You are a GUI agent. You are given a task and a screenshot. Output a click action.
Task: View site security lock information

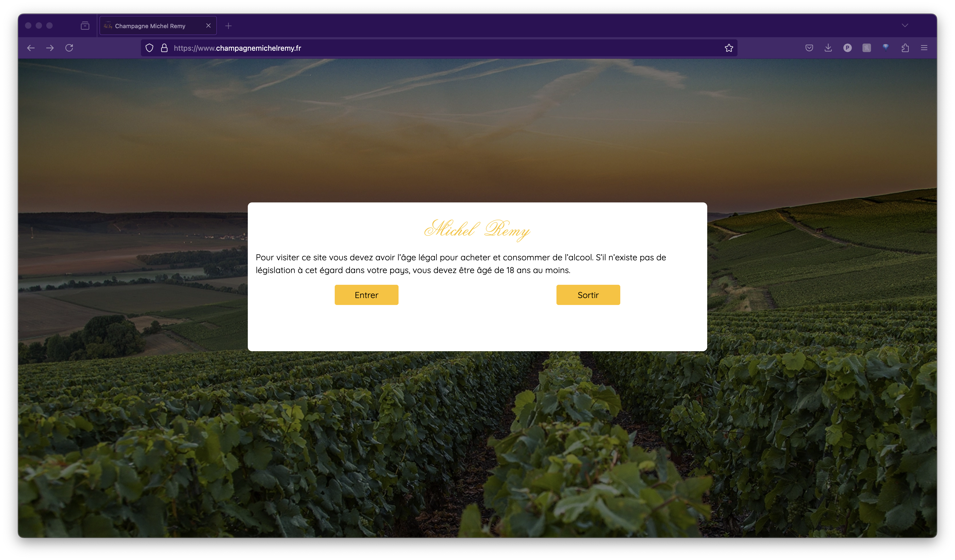(164, 48)
